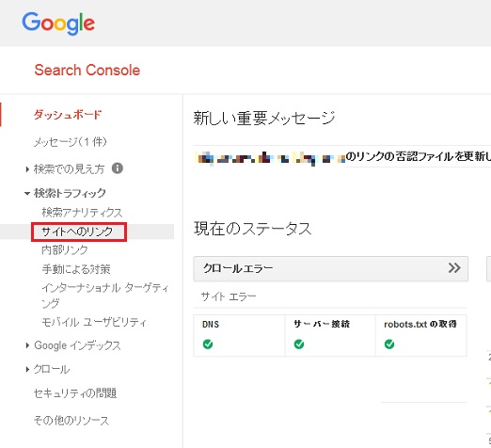Select ダッシュボード in the sidebar
491x448 pixels.
[68, 115]
